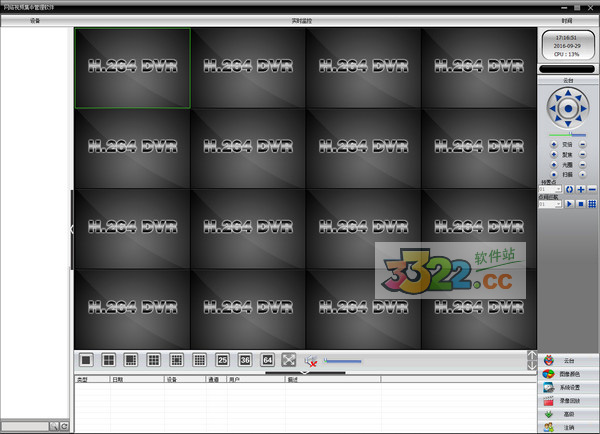
Task: Select grid layout with large center tile
Action: 176,360
